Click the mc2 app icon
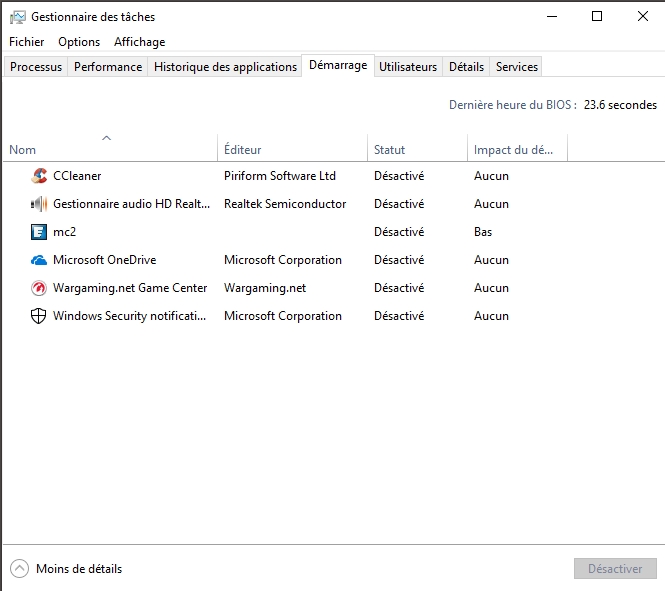This screenshot has height=591, width=665. click(39, 232)
